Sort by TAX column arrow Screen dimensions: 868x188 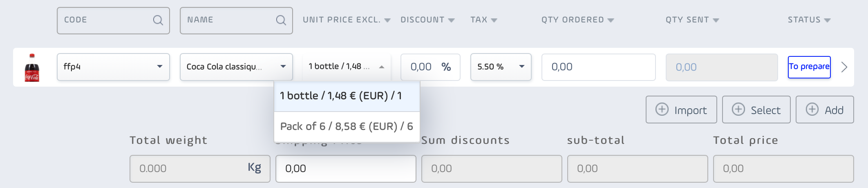(494, 20)
